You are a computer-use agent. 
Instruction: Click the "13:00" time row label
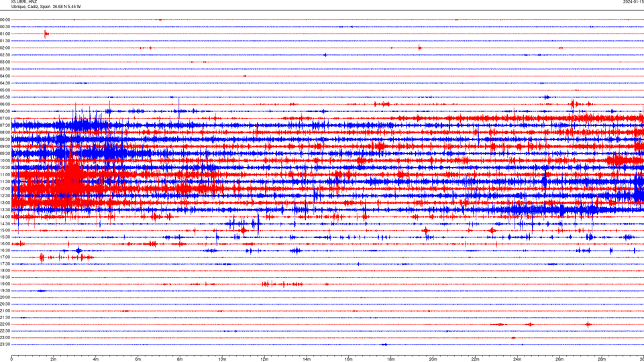coord(5,202)
